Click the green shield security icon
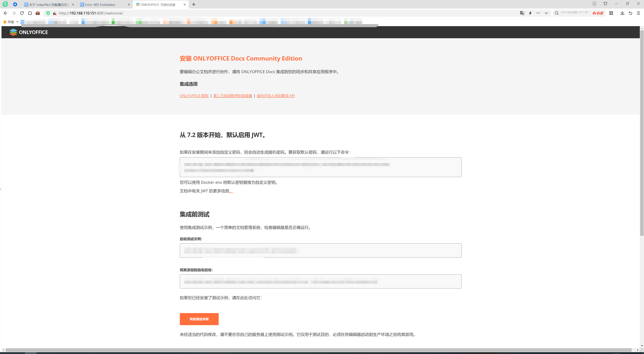 pos(48,13)
